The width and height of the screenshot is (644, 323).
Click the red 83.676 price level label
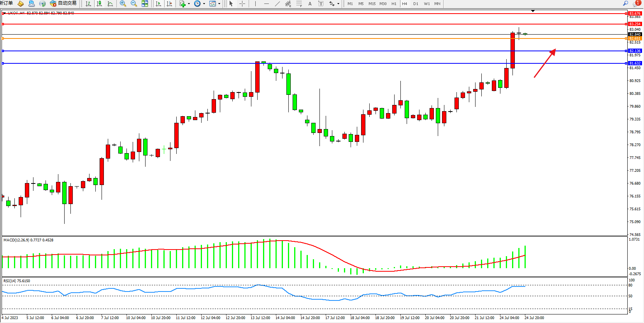635,14
